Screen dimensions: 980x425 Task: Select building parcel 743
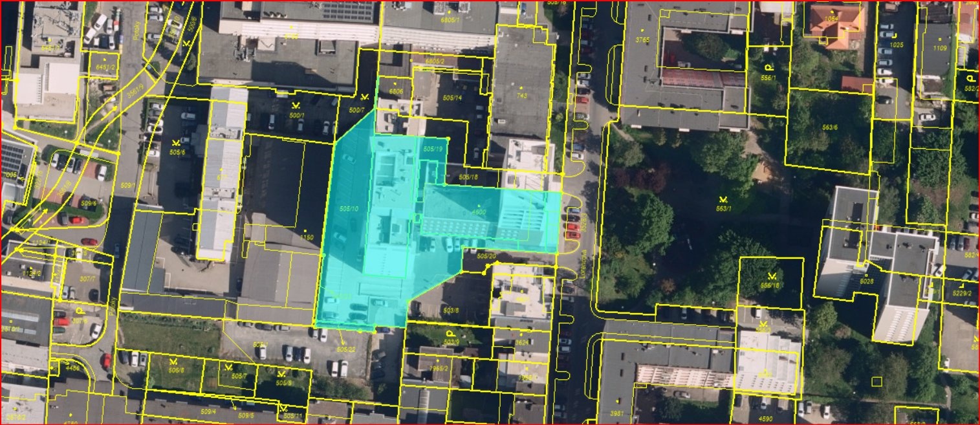pyautogui.click(x=522, y=96)
